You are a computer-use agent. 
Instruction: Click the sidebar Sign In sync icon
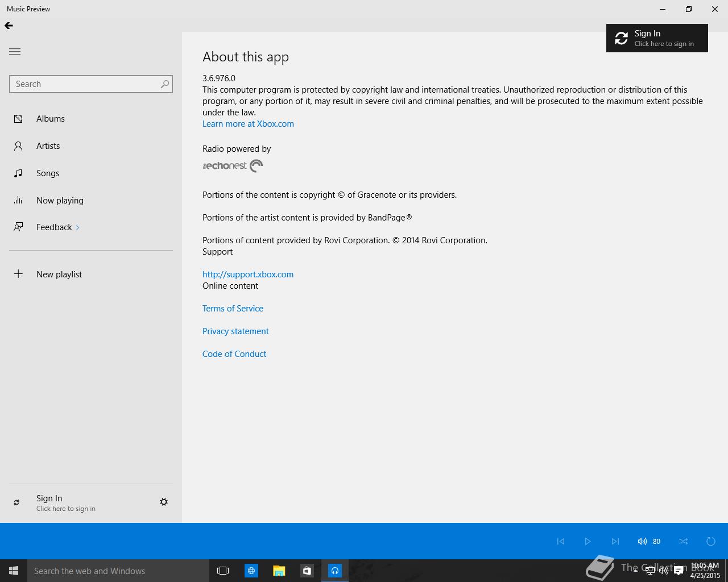(x=16, y=502)
